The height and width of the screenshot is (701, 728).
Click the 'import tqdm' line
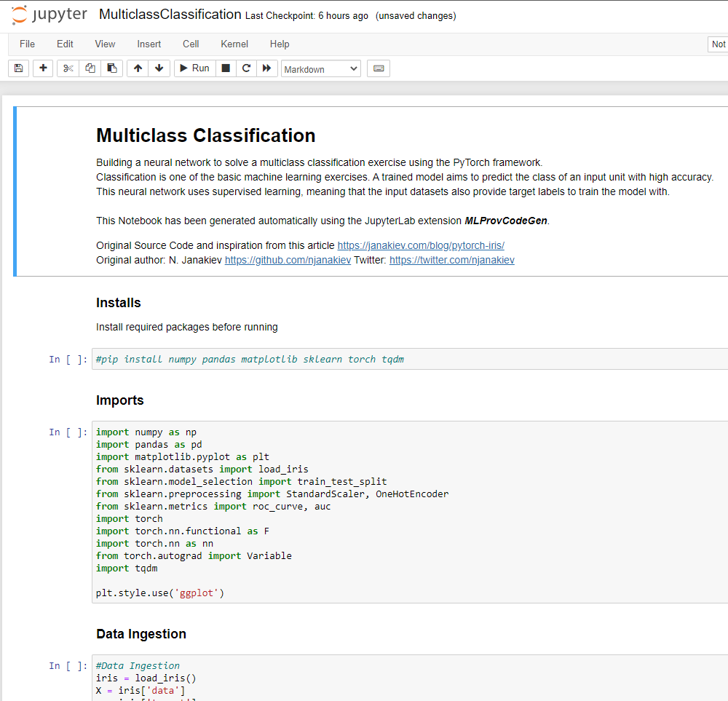tap(127, 569)
